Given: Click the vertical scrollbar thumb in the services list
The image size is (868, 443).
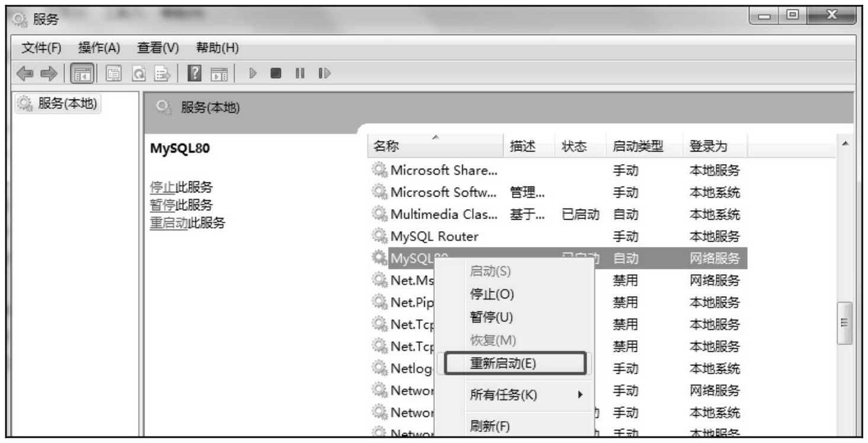Looking at the screenshot, I should click(x=844, y=323).
